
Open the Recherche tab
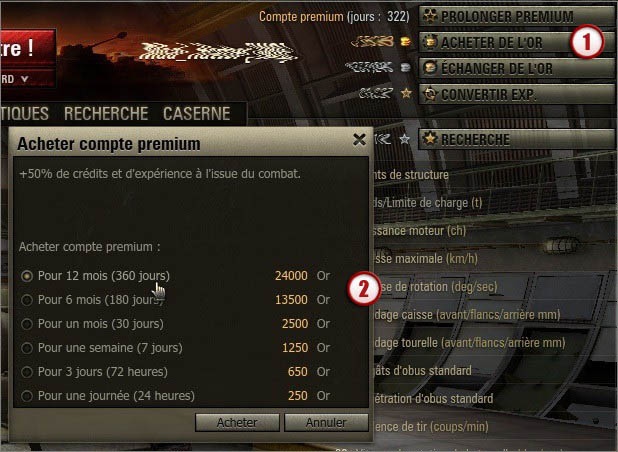pos(106,113)
